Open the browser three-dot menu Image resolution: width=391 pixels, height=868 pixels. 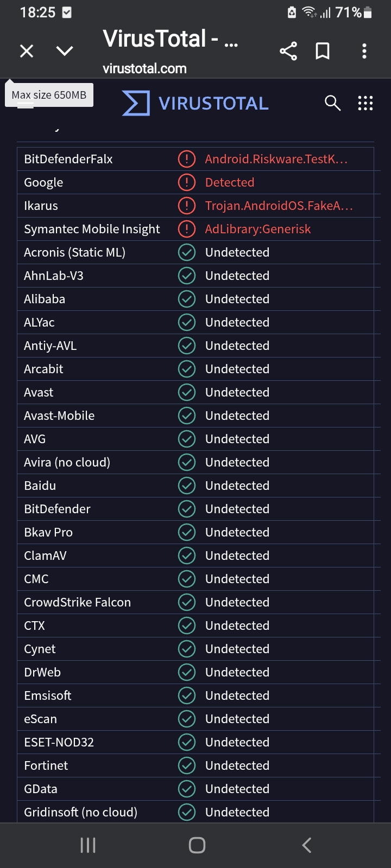tap(364, 51)
